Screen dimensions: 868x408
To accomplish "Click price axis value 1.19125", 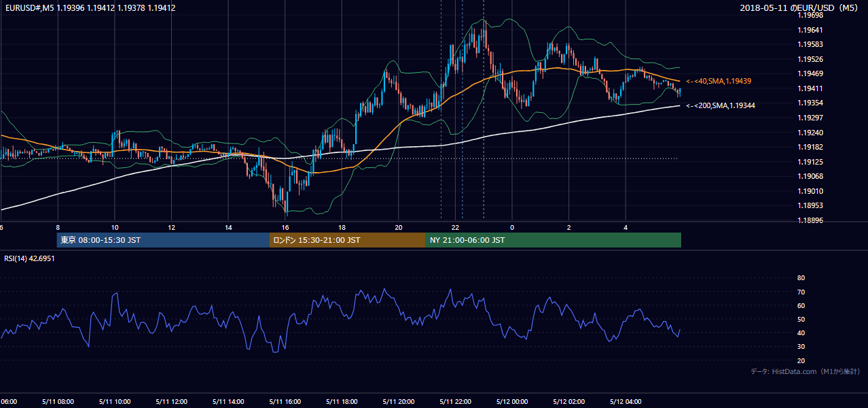I will [810, 162].
